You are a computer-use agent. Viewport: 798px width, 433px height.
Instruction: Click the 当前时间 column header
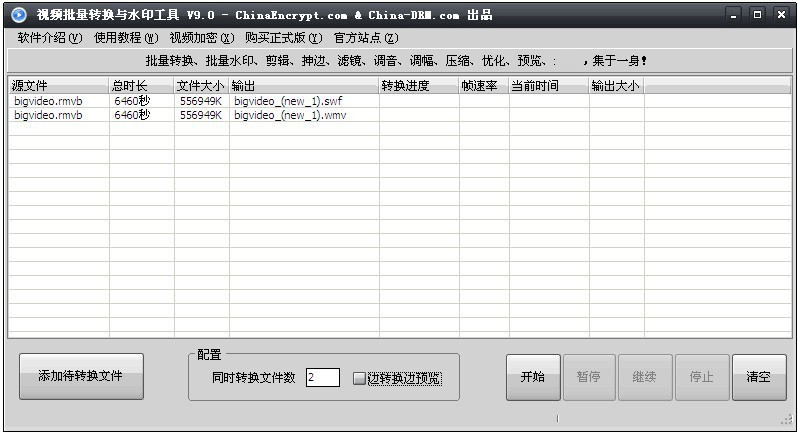pos(549,85)
